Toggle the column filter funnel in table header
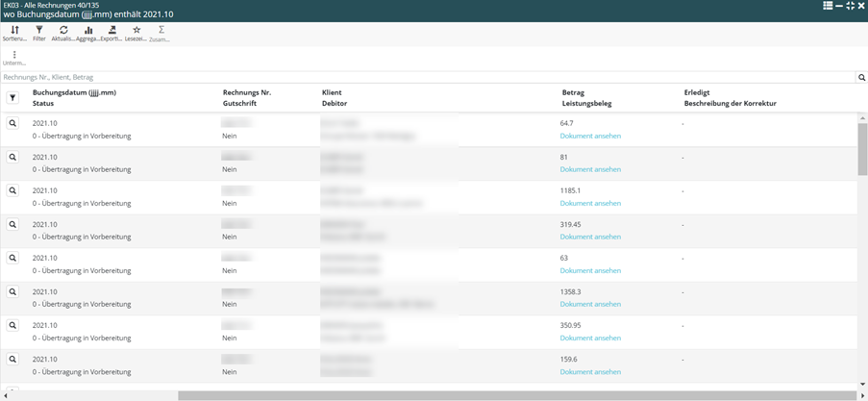The image size is (868, 401). click(12, 98)
